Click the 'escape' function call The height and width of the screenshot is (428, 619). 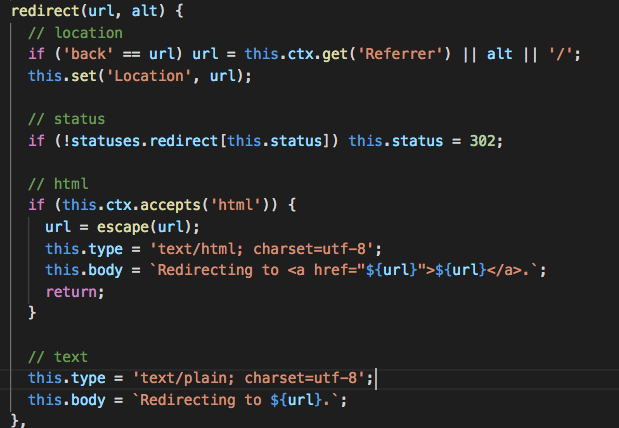[123, 227]
